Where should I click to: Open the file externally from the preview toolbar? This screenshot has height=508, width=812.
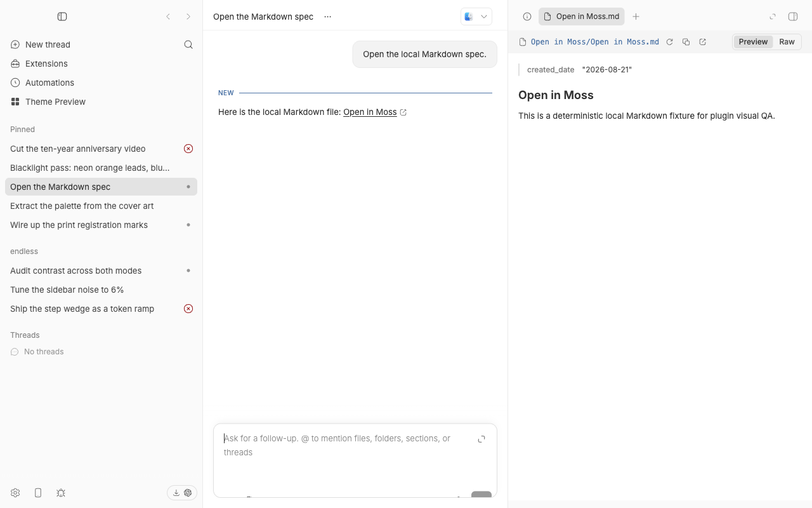click(x=703, y=42)
